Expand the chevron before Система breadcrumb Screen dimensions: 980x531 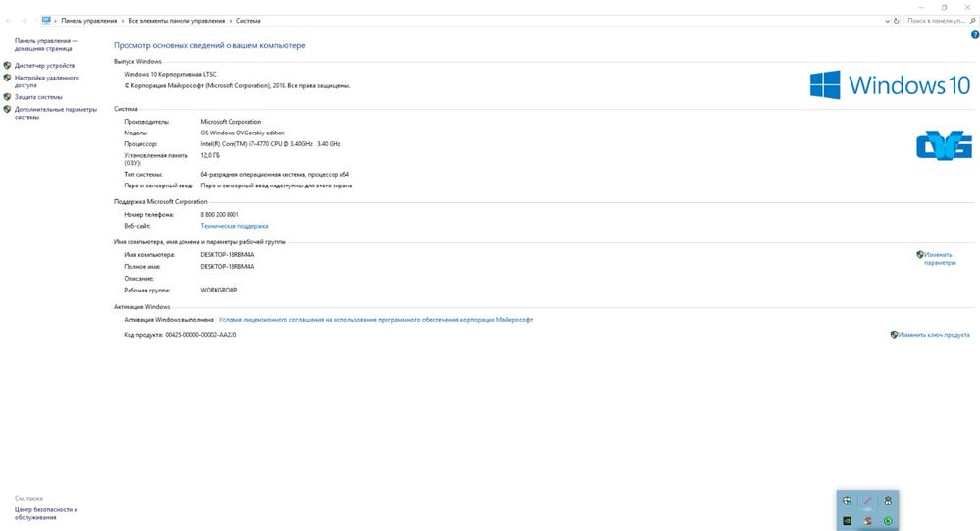(230, 21)
